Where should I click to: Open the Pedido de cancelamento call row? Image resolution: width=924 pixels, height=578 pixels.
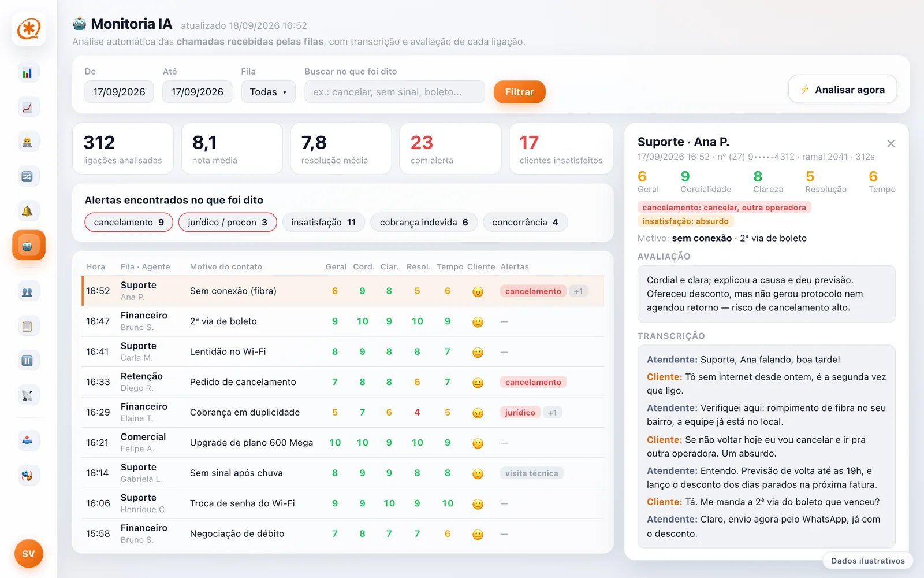pos(343,382)
